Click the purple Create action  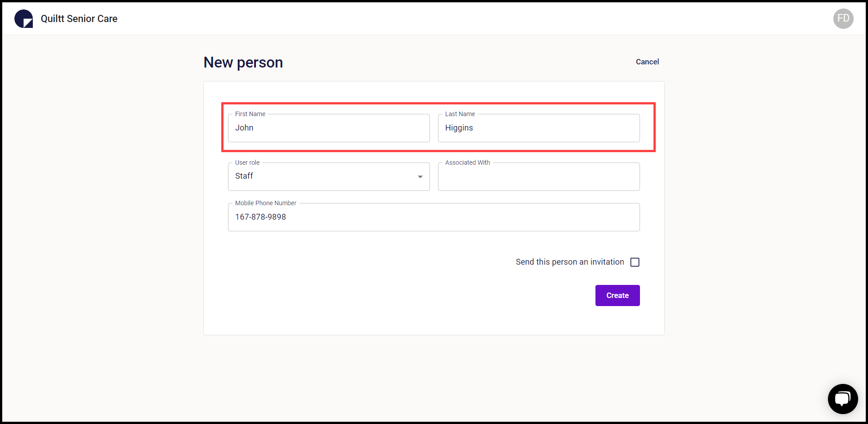(x=617, y=295)
